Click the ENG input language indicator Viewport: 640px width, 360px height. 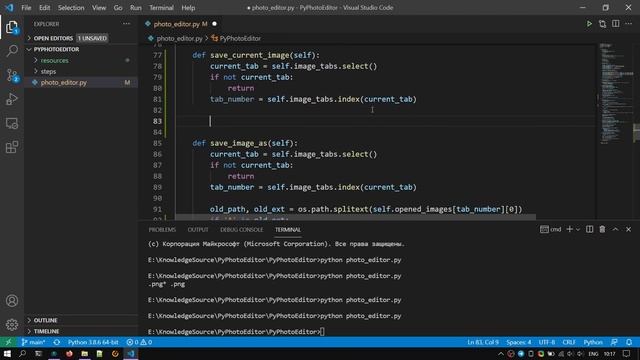point(593,353)
